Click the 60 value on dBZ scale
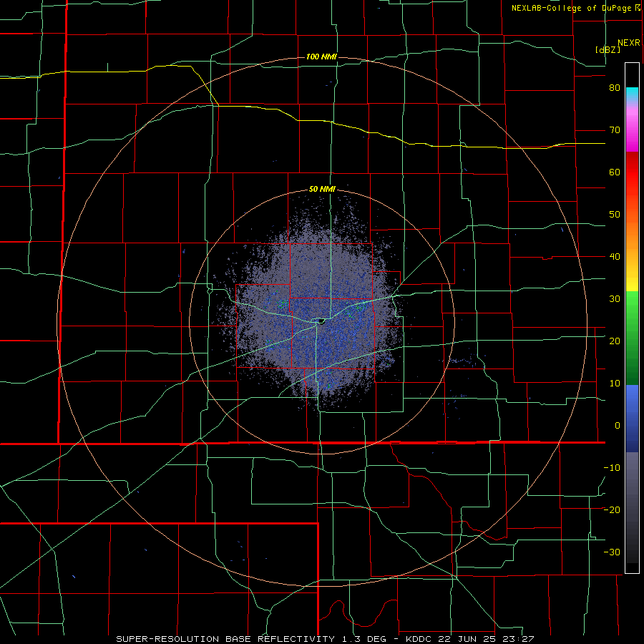Screen dimensions: 644x644 coord(615,172)
